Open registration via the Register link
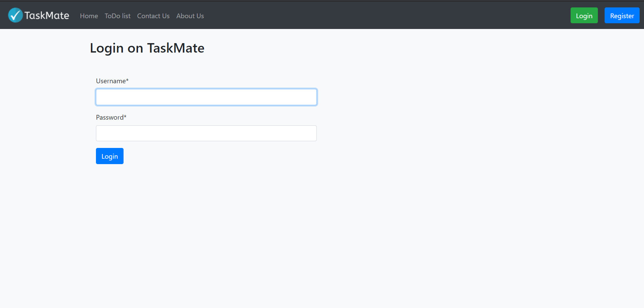The width and height of the screenshot is (644, 308). coord(621,15)
